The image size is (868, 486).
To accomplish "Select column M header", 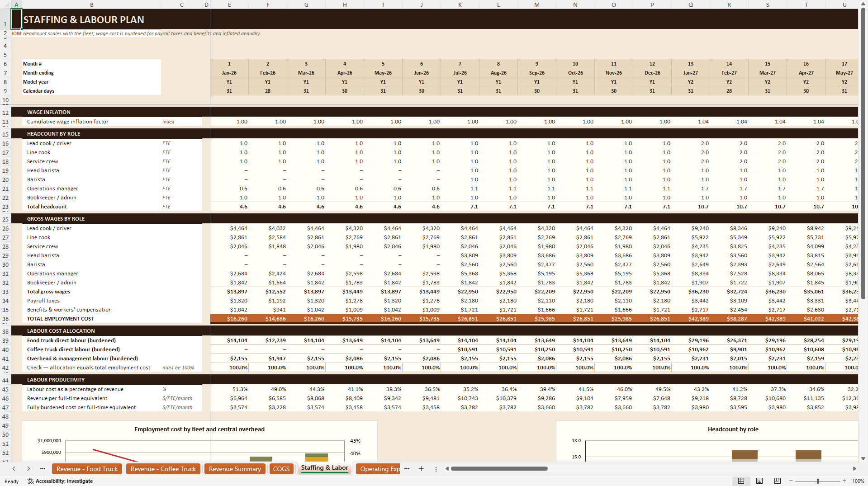I will pos(537,5).
